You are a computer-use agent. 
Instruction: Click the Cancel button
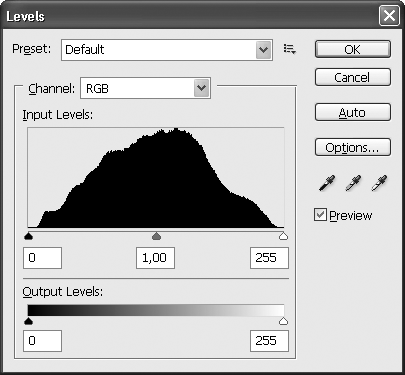(x=353, y=77)
